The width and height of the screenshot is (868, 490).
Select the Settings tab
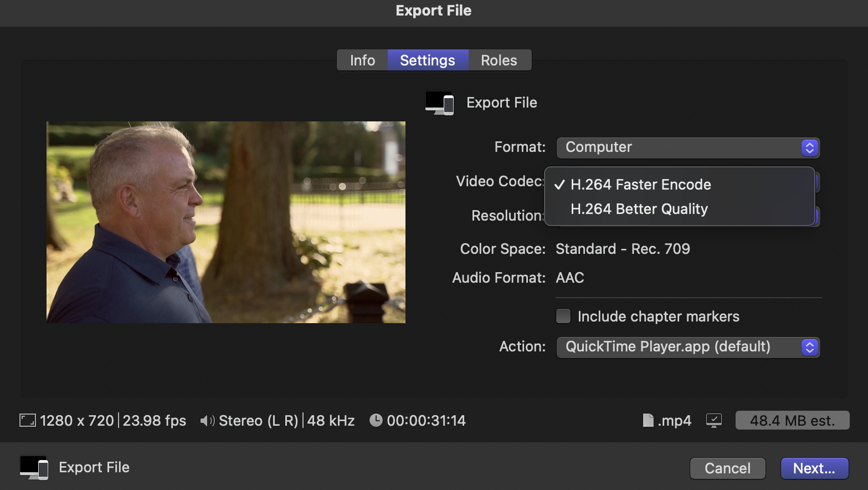[428, 60]
